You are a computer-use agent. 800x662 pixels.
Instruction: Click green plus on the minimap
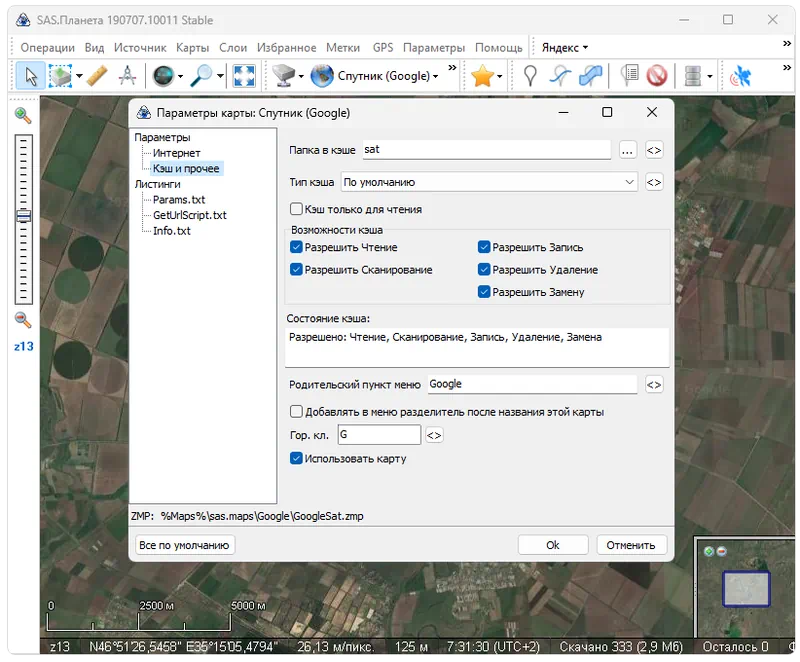tap(709, 551)
